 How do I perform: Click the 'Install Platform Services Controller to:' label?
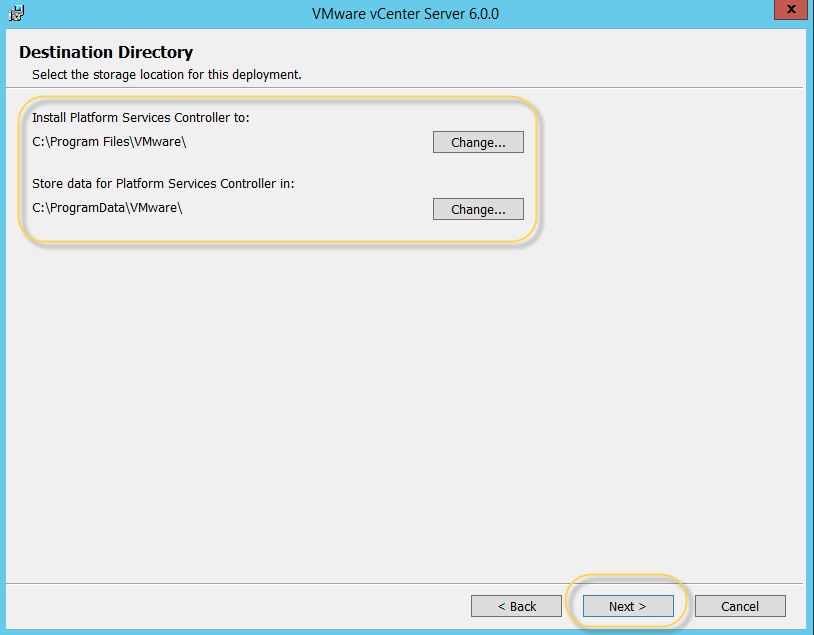[x=140, y=118]
